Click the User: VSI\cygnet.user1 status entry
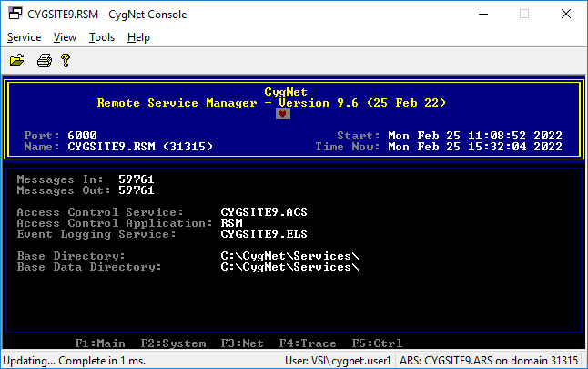Screen dimensions: 588x369 point(338,361)
